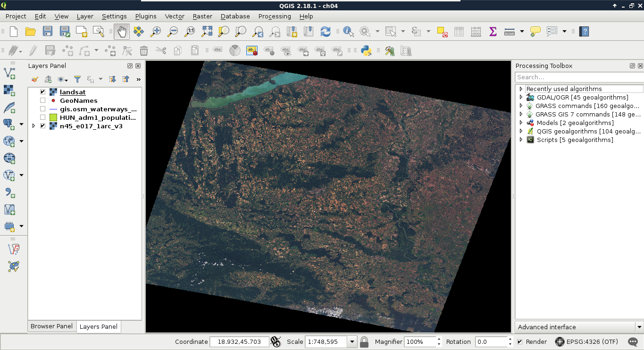The width and height of the screenshot is (644, 350).
Task: Click the HUN_adm1 layer green color swatch
Action: tap(53, 117)
